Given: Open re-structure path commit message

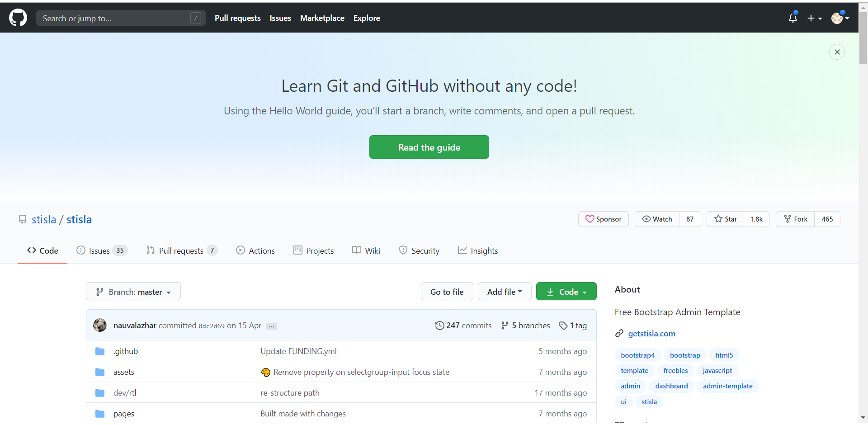Looking at the screenshot, I should point(290,393).
